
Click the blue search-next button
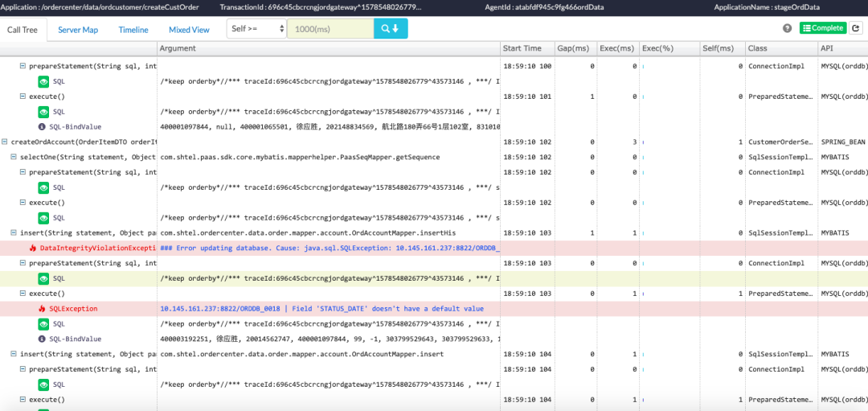[391, 28]
